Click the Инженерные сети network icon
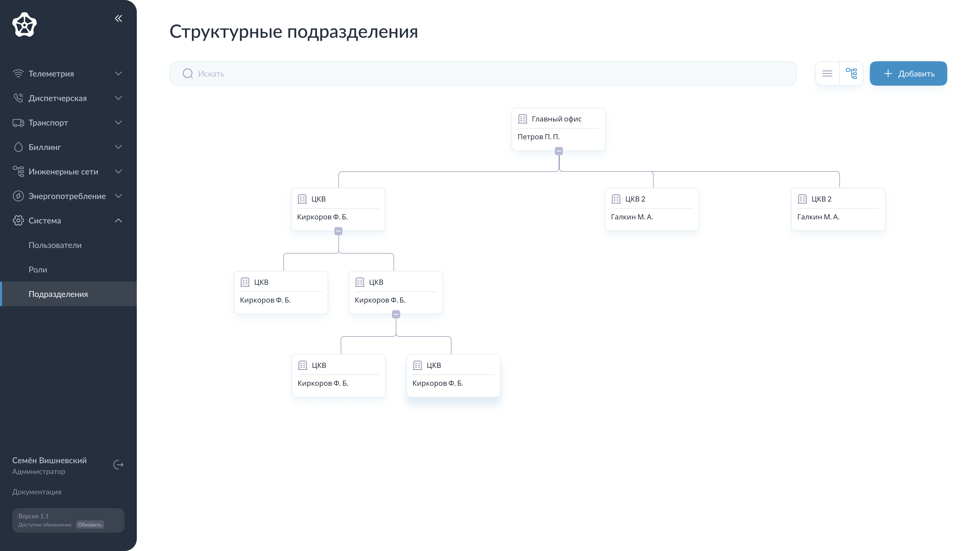 pos(18,171)
